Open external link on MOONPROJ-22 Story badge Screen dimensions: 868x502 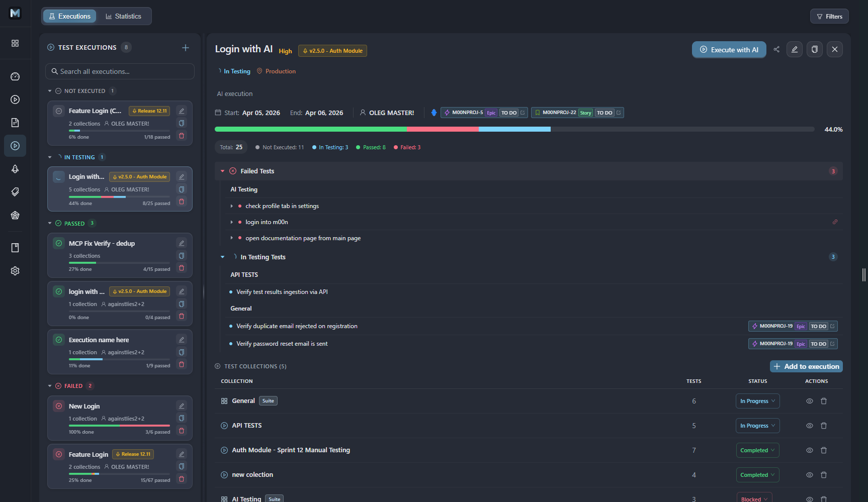619,113
